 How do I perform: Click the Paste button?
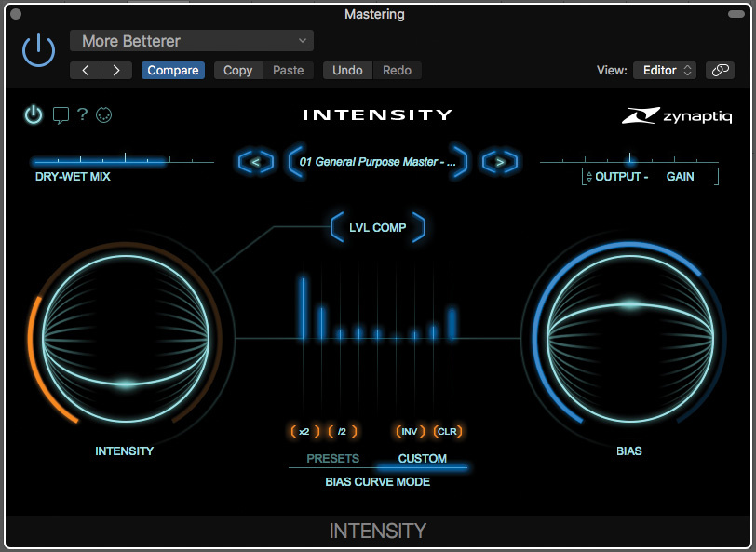tap(289, 71)
